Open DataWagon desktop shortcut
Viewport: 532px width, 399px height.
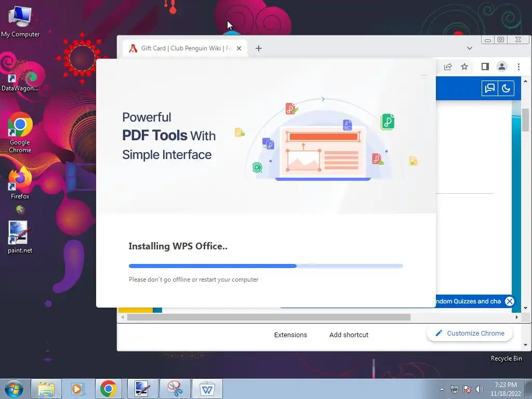[x=20, y=79]
